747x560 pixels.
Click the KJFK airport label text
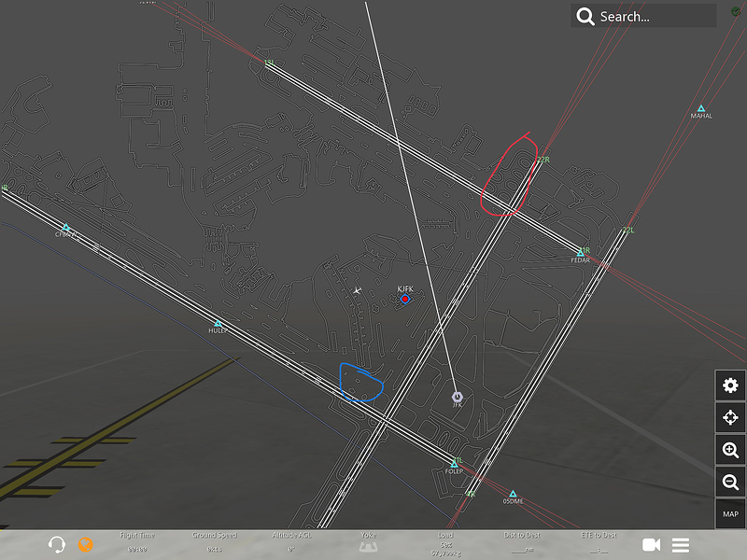pos(405,289)
